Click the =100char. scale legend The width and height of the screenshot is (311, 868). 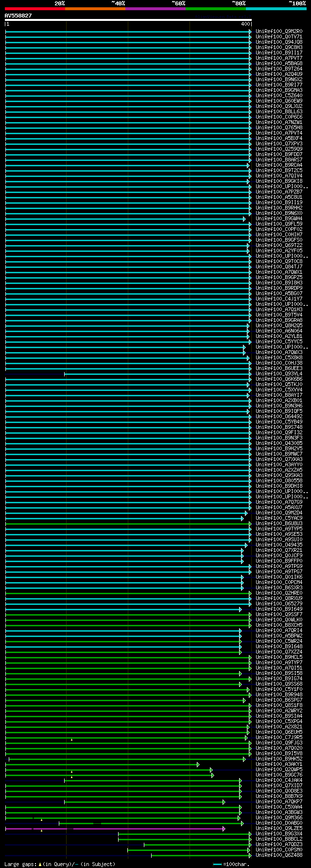[231, 864]
